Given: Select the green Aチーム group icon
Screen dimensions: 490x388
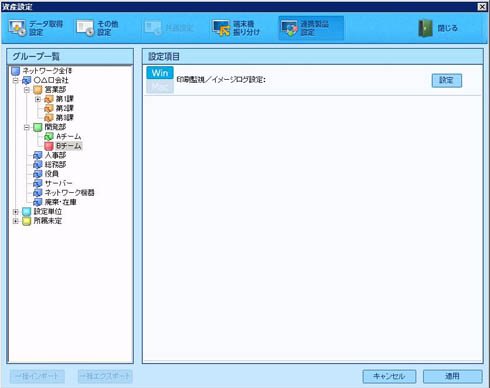Looking at the screenshot, I should tap(49, 137).
